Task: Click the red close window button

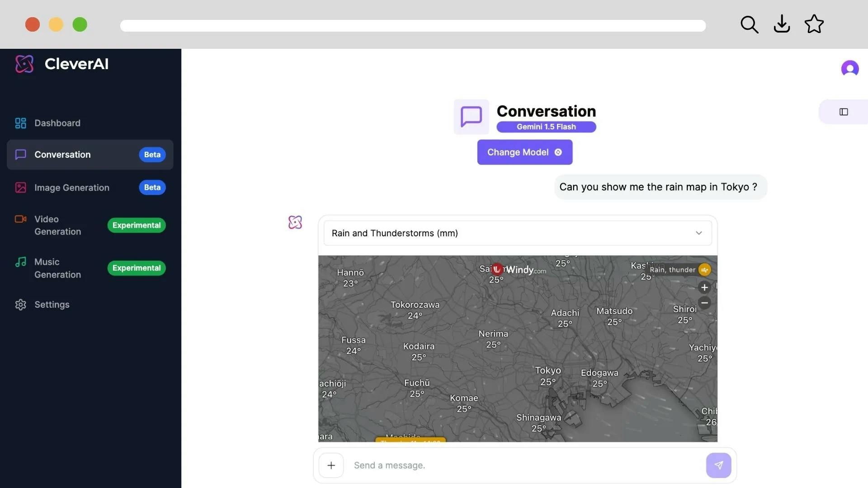Action: [33, 24]
